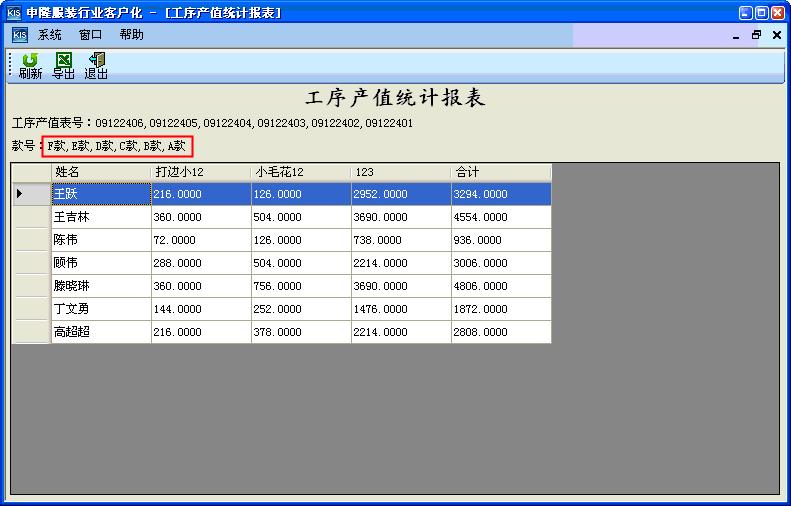Select the 陈伟 name cell
The image size is (791, 506).
[101, 240]
